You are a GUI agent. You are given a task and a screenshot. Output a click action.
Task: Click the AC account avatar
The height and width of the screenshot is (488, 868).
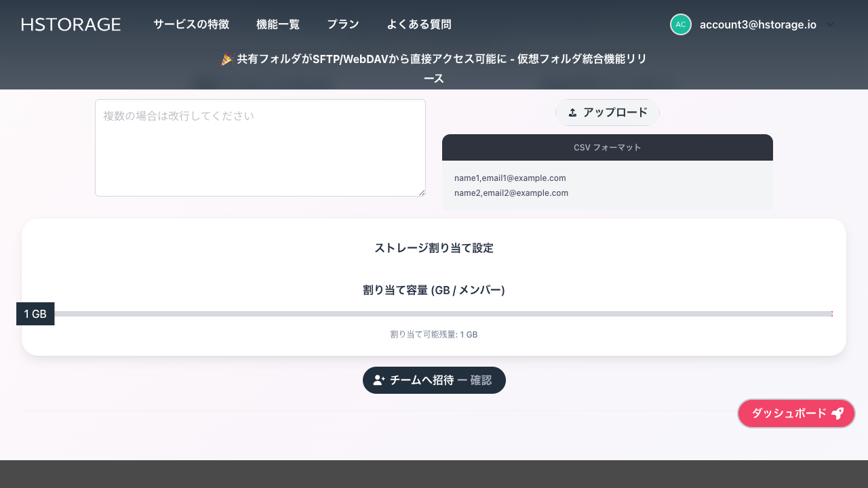click(x=681, y=24)
